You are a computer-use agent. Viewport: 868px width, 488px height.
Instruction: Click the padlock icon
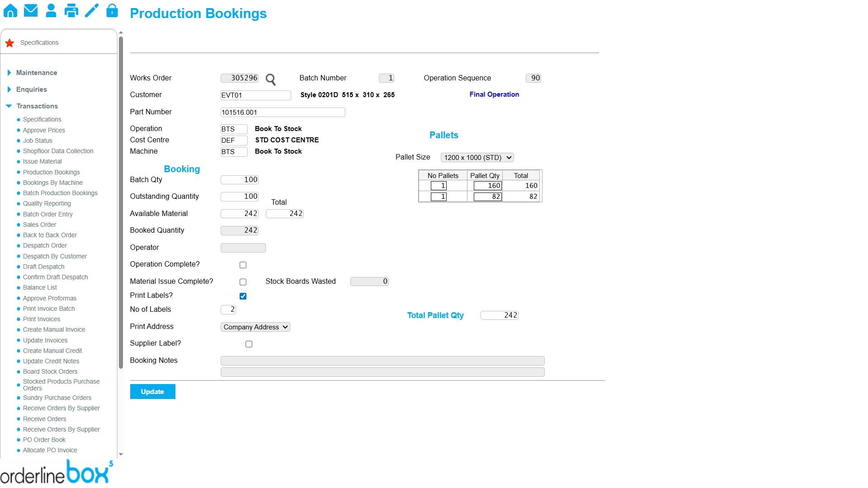click(x=112, y=10)
